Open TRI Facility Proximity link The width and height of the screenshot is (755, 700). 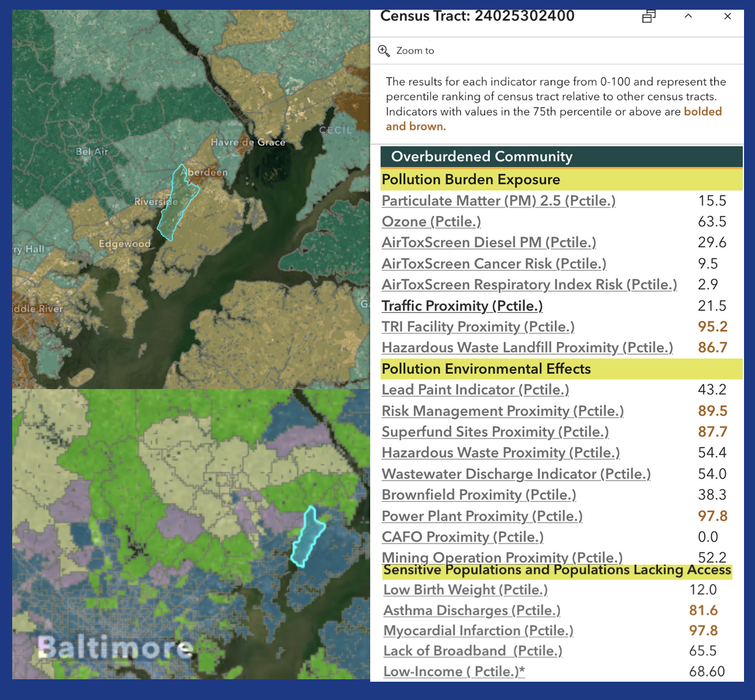click(478, 326)
